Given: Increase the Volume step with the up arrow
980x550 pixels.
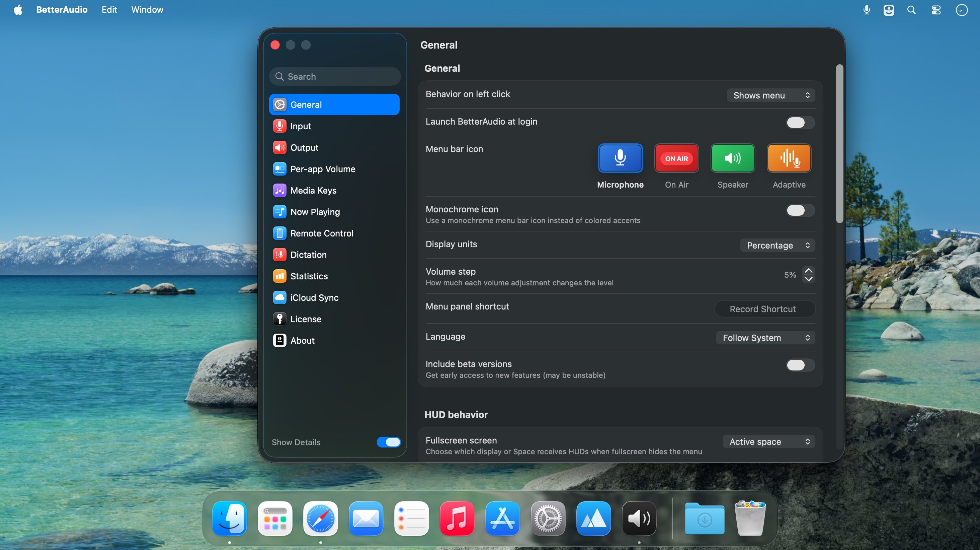Looking at the screenshot, I should tap(809, 271).
